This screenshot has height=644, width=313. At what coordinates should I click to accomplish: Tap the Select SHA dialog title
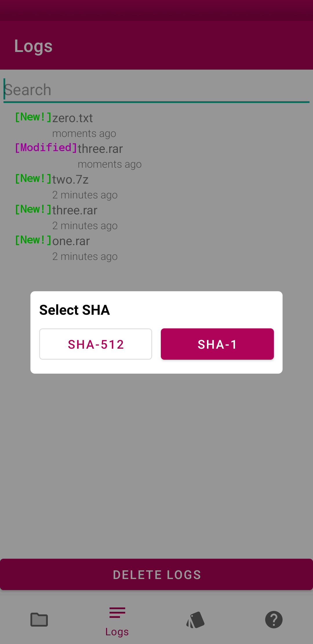(74, 310)
